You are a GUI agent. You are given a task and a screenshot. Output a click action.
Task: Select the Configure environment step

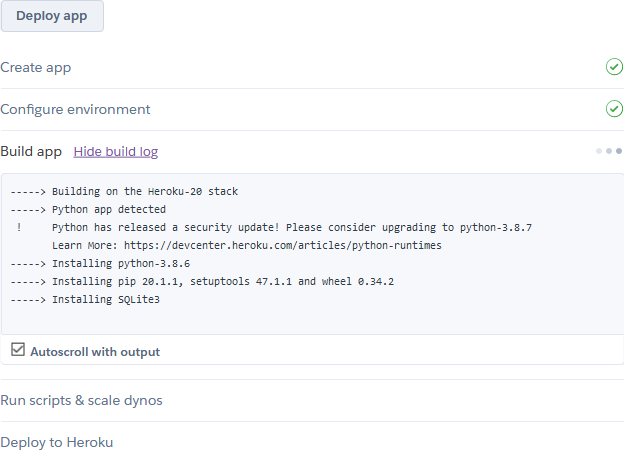coord(76,109)
